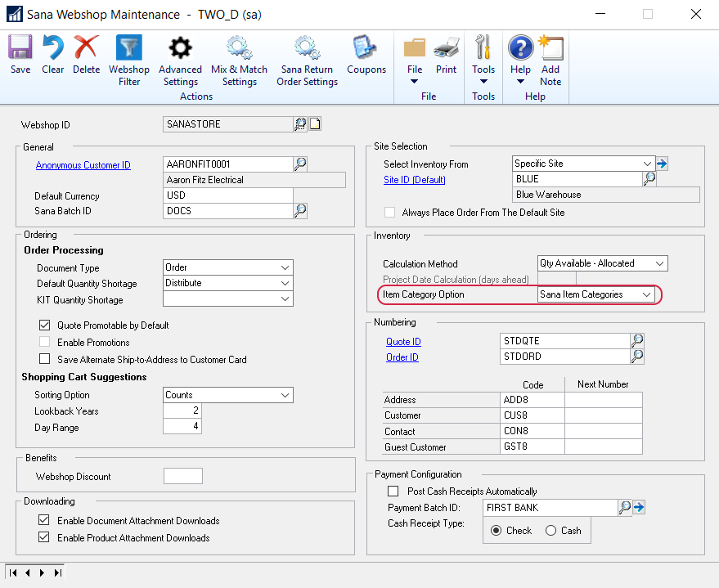
Task: Go to previous record navigation arrow
Action: 28,572
